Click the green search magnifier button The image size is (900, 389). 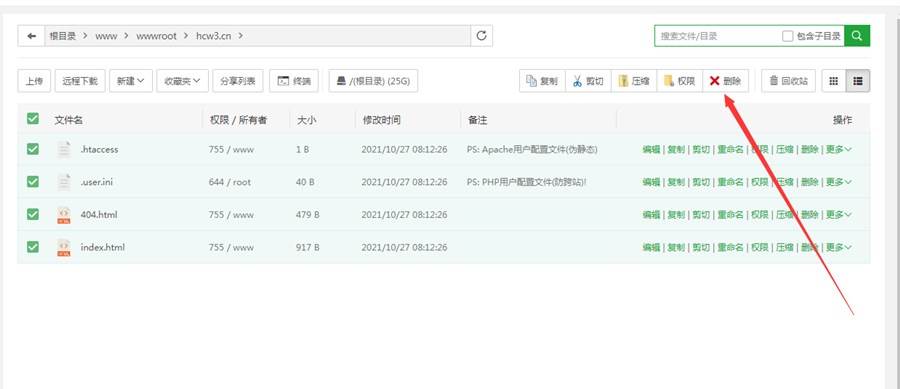pyautogui.click(x=857, y=36)
